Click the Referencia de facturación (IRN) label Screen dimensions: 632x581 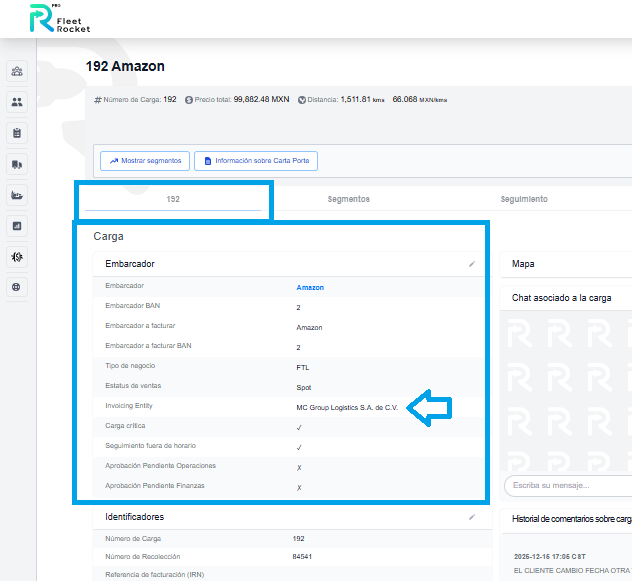(155, 575)
